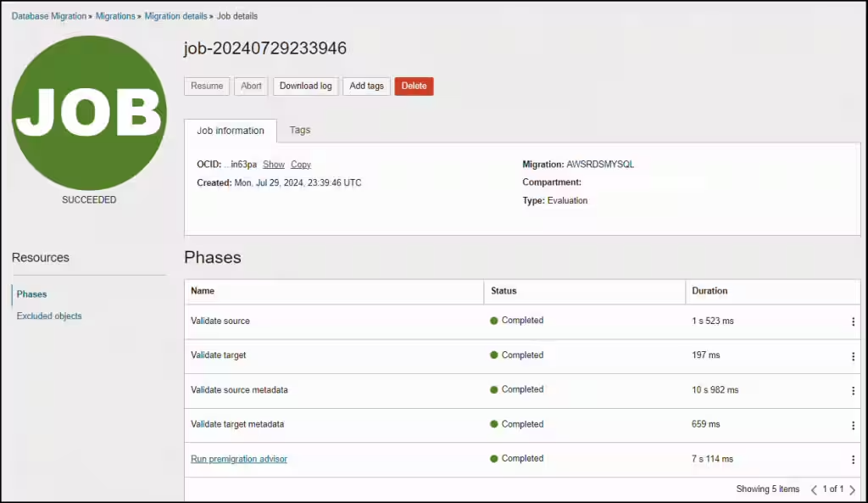Click the Completed status of Validate target metadata
868x503 pixels.
pyautogui.click(x=517, y=424)
